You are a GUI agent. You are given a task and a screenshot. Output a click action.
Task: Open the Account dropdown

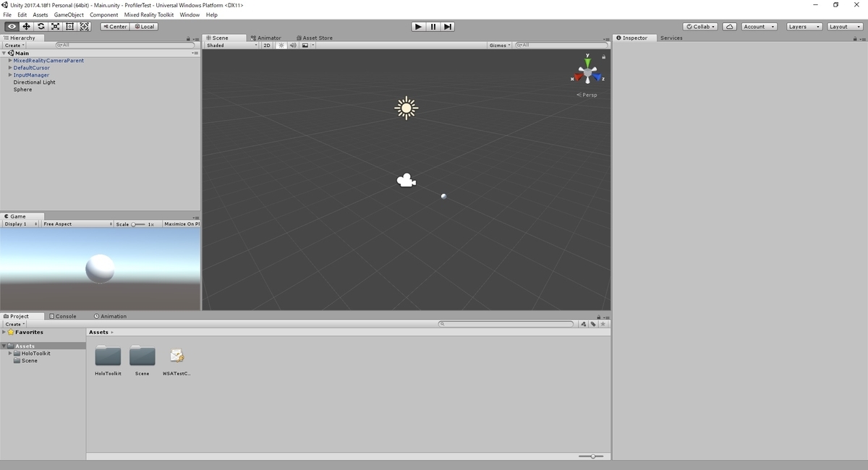[x=759, y=27]
